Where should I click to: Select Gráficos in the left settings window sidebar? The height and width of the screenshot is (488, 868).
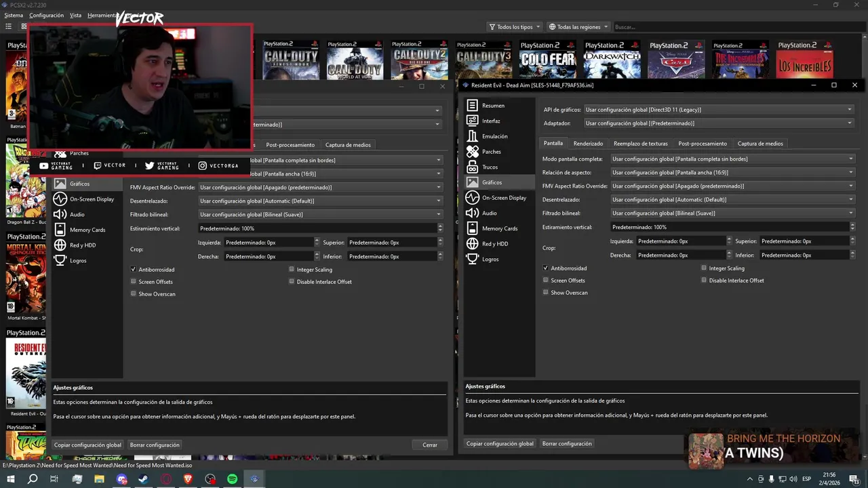pos(87,184)
